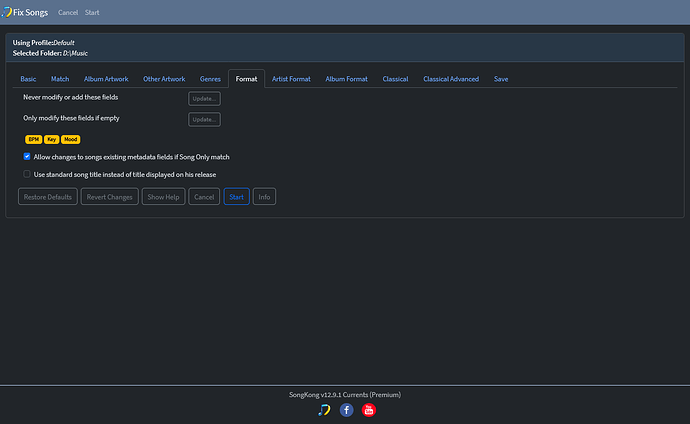Open the Album Artwork tab
This screenshot has width=690, height=424.
tap(106, 79)
